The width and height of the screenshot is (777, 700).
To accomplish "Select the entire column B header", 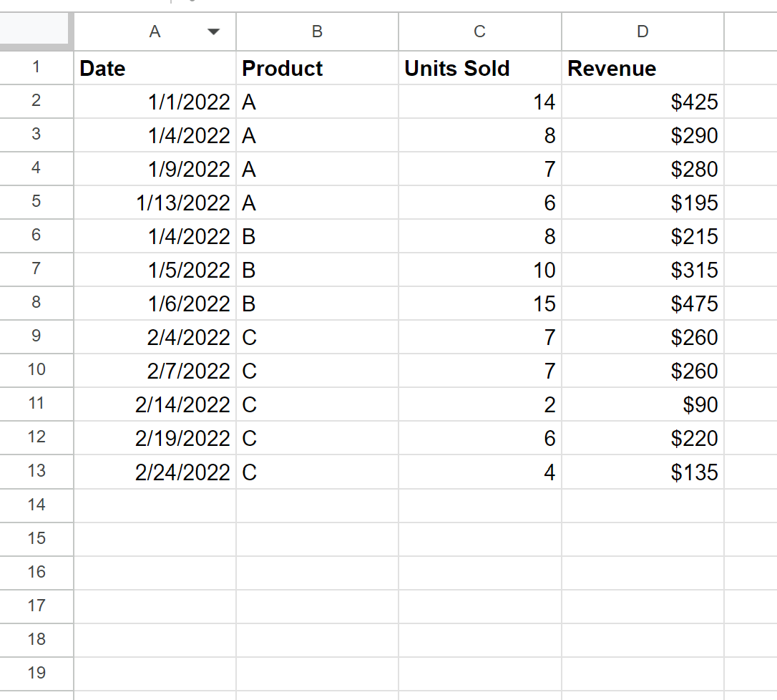I will point(317,31).
